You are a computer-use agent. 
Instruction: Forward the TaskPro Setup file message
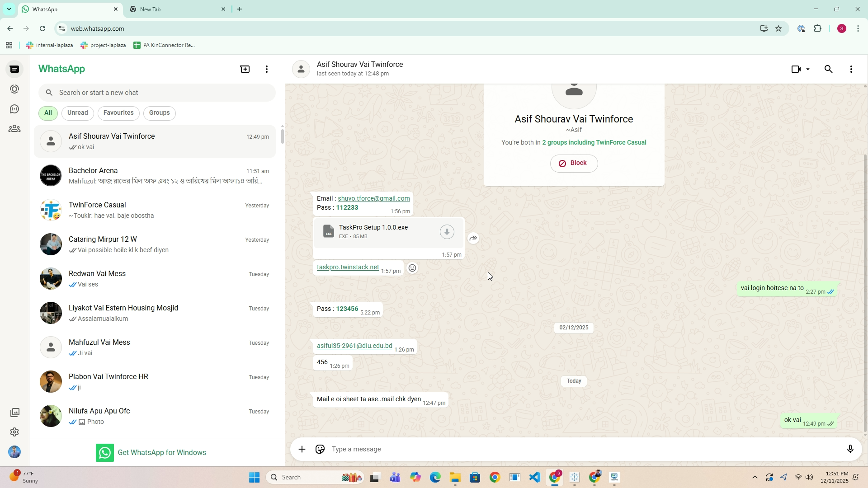[473, 238]
